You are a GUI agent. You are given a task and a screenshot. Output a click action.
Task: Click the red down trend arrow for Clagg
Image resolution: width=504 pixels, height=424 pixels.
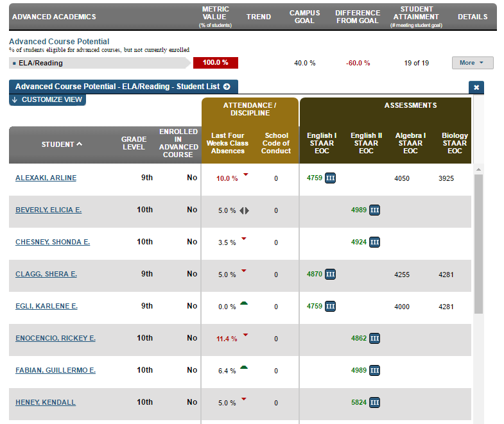[x=244, y=271]
